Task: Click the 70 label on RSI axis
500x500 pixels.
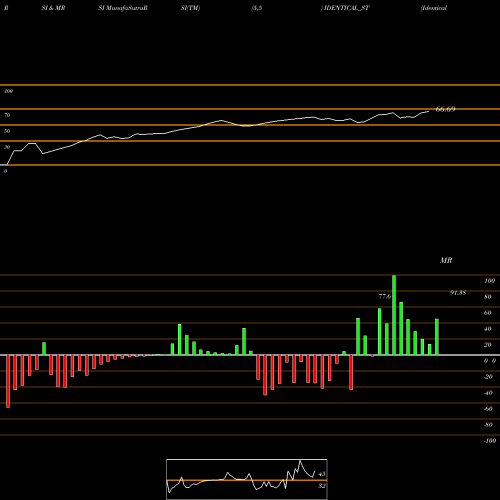Action: pyautogui.click(x=7, y=115)
